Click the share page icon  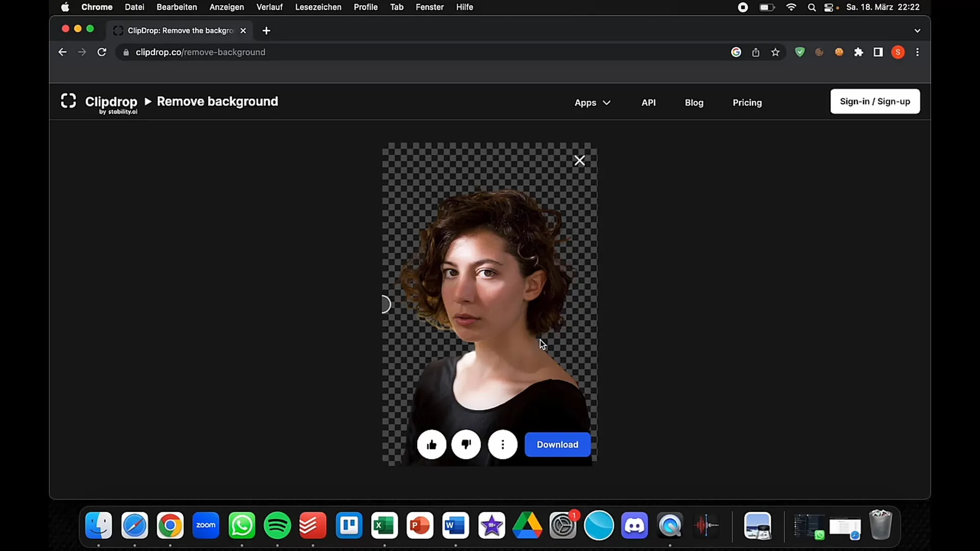click(755, 52)
